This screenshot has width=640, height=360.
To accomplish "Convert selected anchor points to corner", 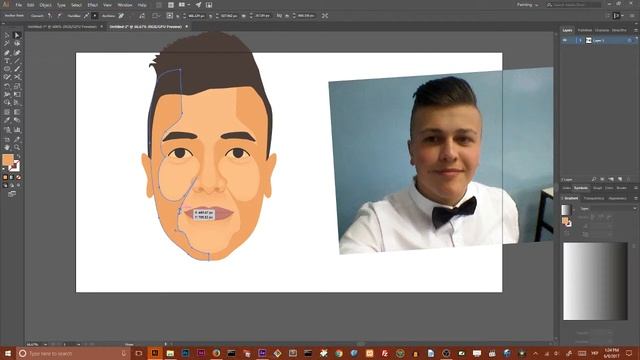I will pos(49,16).
